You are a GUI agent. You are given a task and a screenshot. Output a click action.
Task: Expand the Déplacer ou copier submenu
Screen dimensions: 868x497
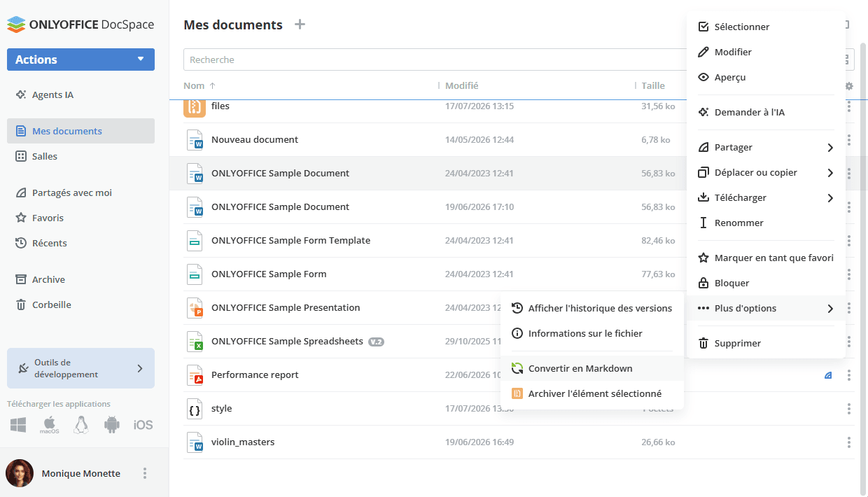pos(766,172)
